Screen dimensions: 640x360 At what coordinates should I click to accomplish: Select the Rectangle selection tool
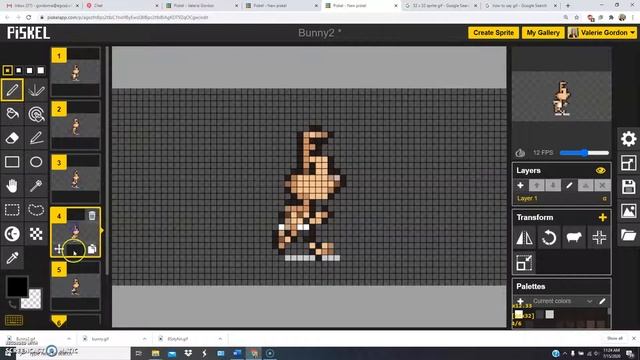click(x=12, y=210)
